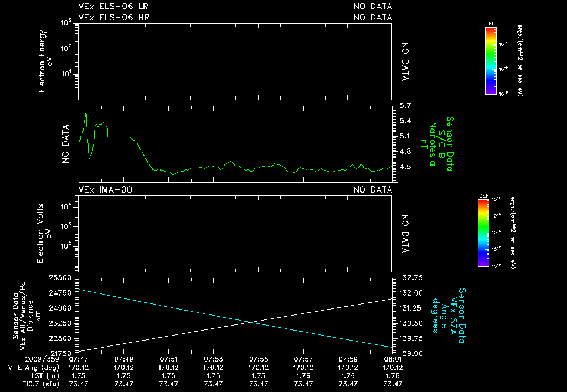This screenshot has height=392, width=567.
Task: Click the 22500 km tick label
Action: click(x=60, y=338)
